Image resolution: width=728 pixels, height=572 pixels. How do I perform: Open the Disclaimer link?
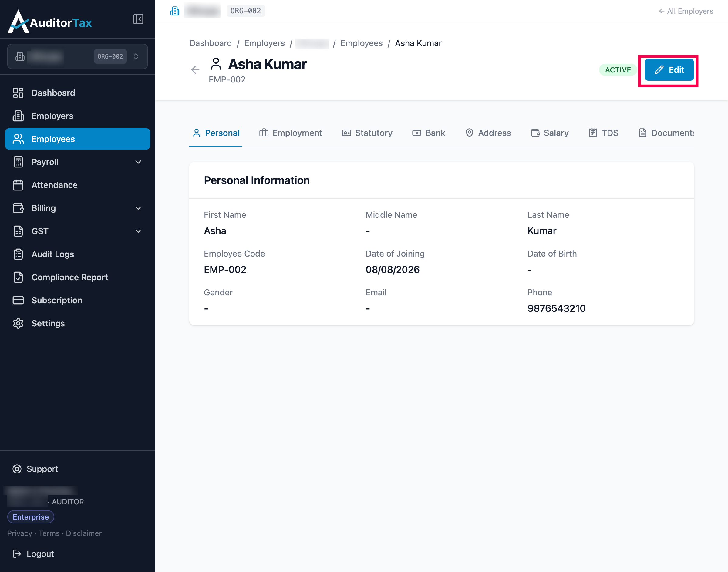(84, 533)
